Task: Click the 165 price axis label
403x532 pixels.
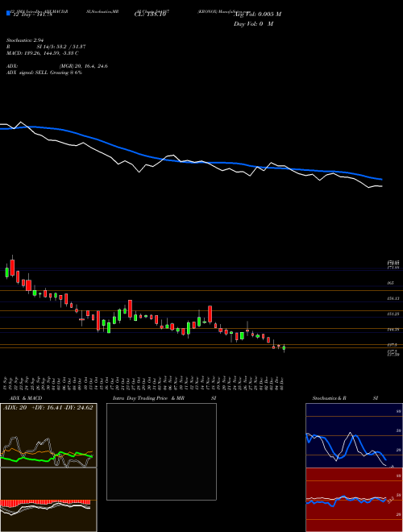Action: coord(390,283)
